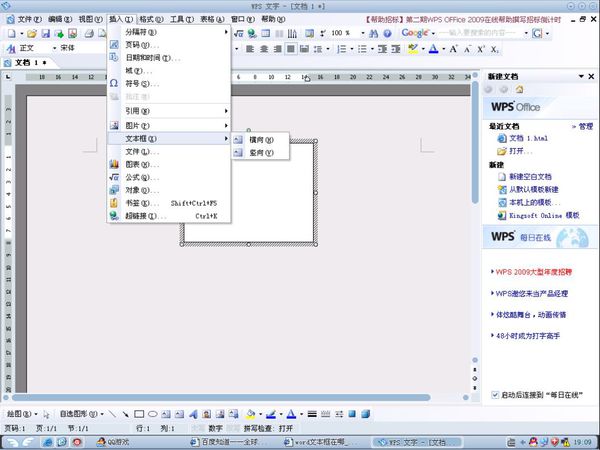Click the 符号 omega symbol menu icon

pyautogui.click(x=114, y=84)
